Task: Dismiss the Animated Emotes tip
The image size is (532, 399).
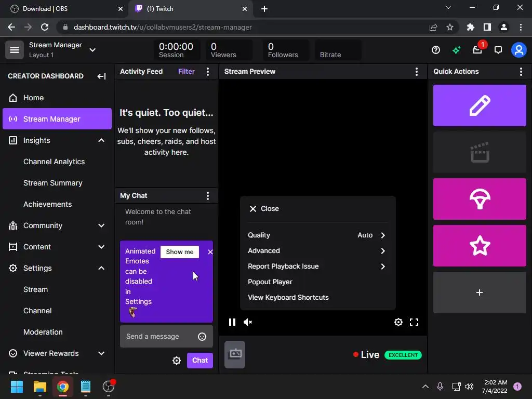Action: tap(210, 252)
